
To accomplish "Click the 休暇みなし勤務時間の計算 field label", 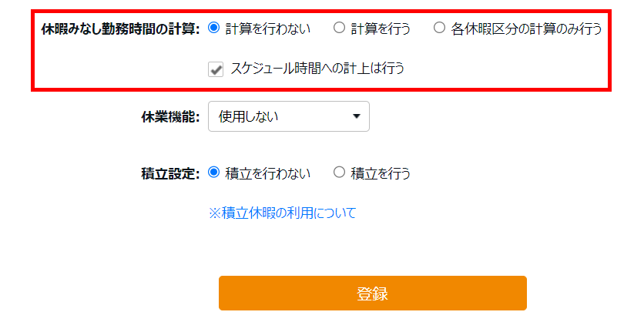I will 119,29.
